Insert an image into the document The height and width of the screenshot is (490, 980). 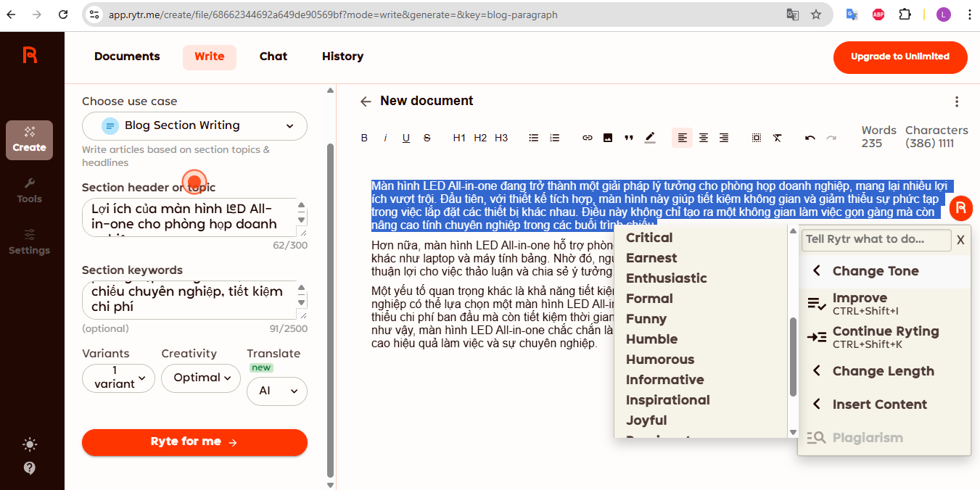coord(608,138)
